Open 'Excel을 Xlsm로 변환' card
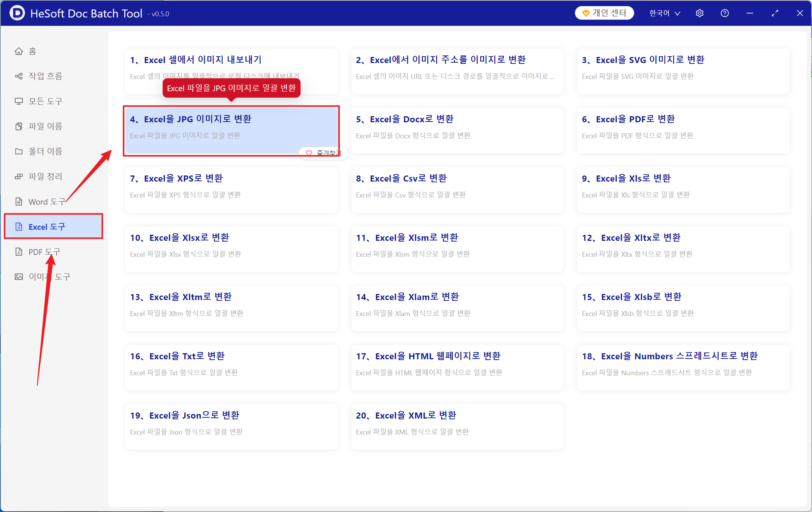The image size is (812, 512). (x=457, y=249)
